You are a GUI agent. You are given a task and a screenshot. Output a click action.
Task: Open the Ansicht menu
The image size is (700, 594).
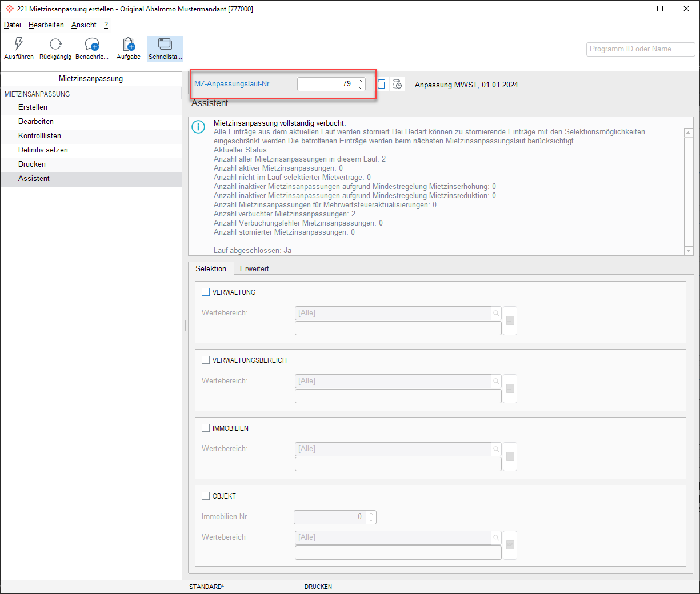84,25
